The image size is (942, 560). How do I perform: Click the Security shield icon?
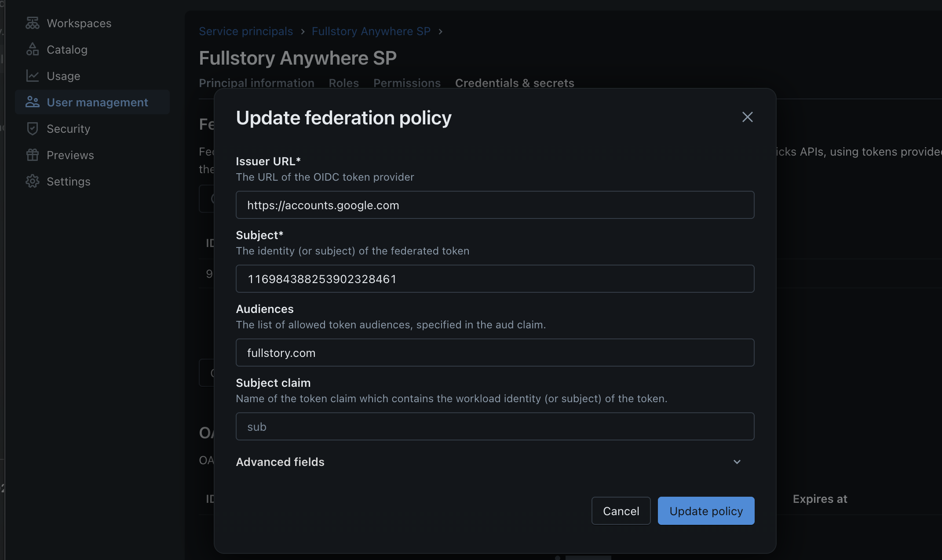(x=32, y=128)
